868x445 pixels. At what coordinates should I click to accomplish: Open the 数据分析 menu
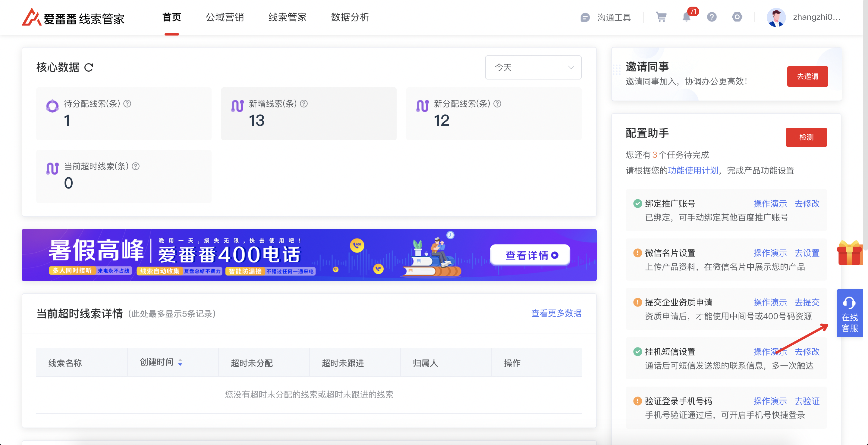[x=350, y=17]
